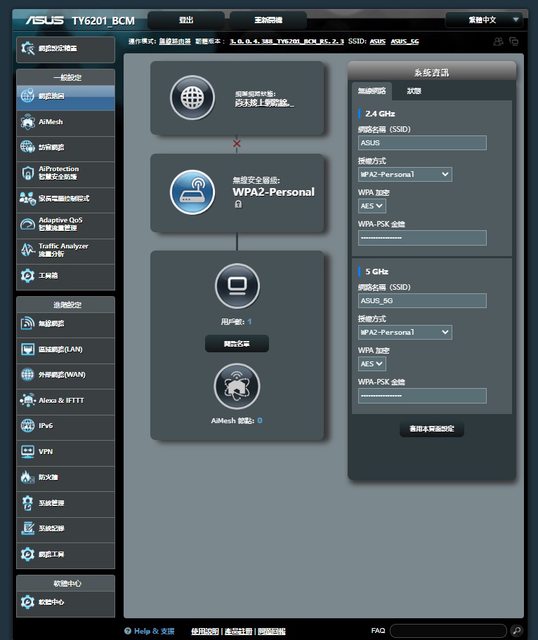Click the WPA2-Personal security level text
538x640 pixels.
273,192
